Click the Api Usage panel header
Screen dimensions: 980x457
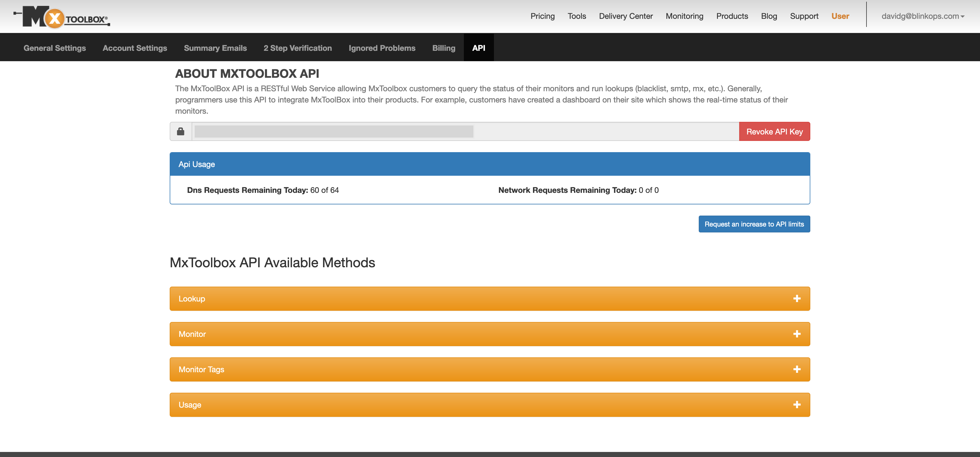pos(490,164)
